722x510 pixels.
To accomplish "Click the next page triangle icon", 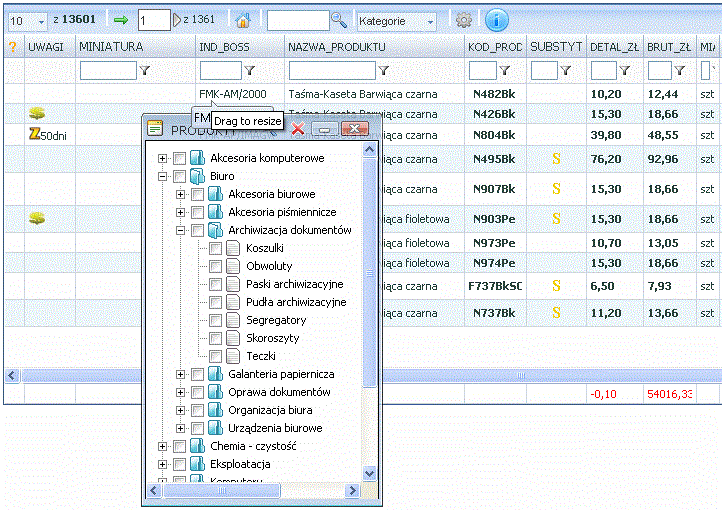I will (177, 20).
